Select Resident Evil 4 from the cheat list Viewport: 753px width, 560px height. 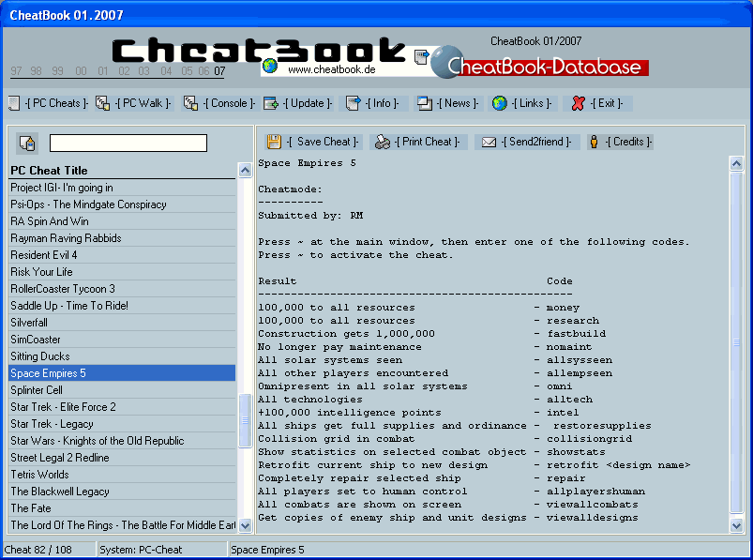pos(94,254)
